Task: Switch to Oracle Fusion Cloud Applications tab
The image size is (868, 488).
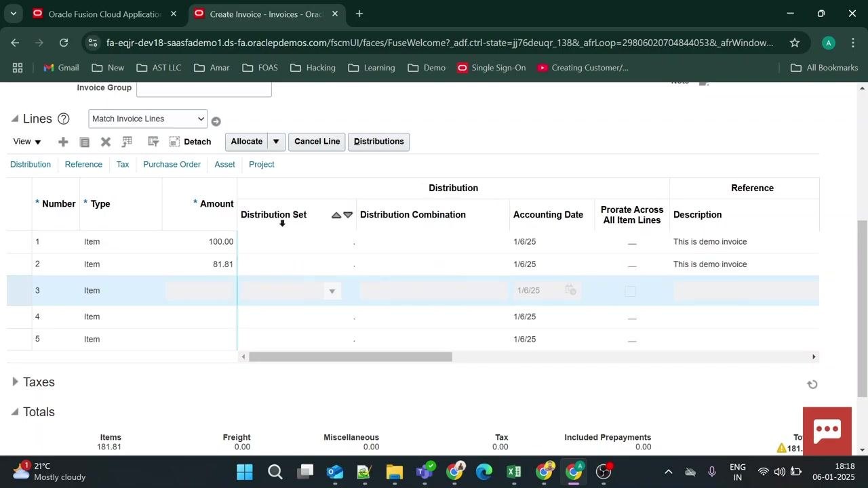Action: click(x=104, y=14)
